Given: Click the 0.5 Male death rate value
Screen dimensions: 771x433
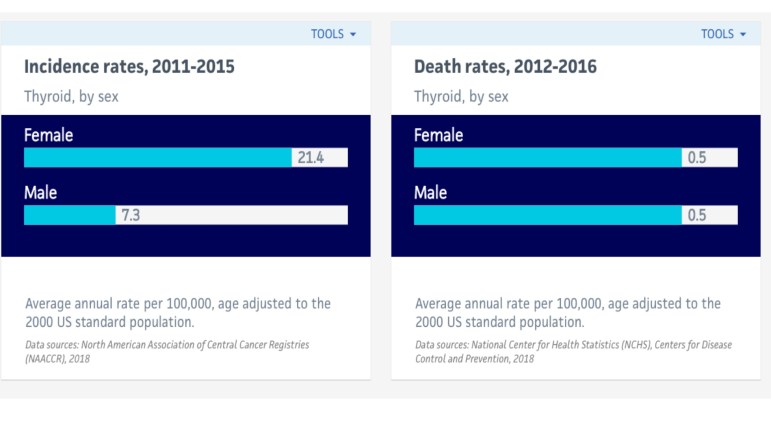Looking at the screenshot, I should (x=696, y=215).
